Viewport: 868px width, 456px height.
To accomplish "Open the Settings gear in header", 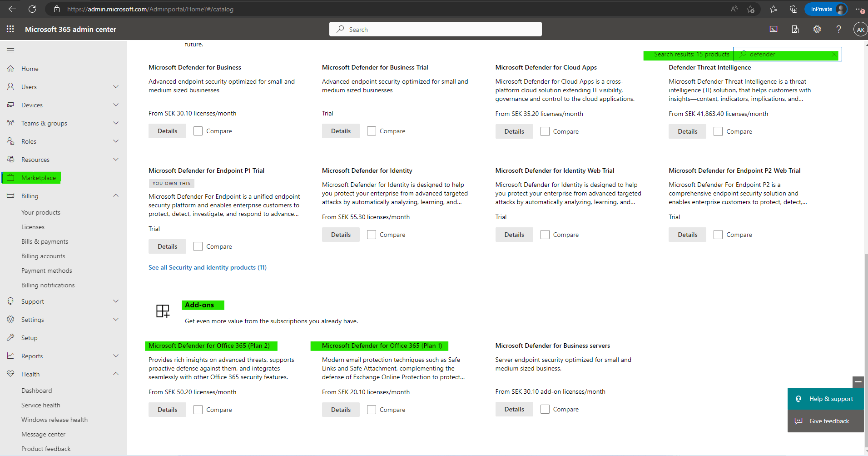I will [x=817, y=29].
